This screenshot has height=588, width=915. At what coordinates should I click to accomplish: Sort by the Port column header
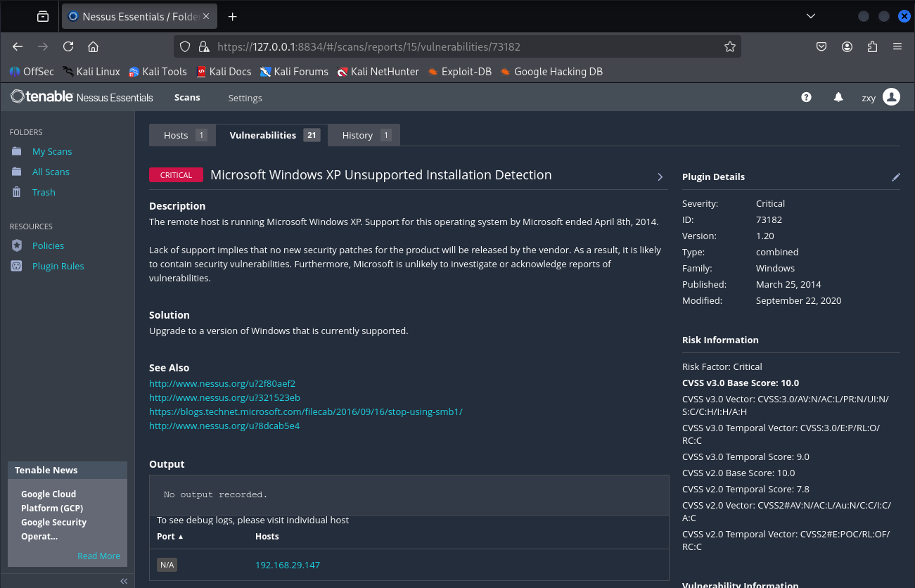[x=169, y=536]
